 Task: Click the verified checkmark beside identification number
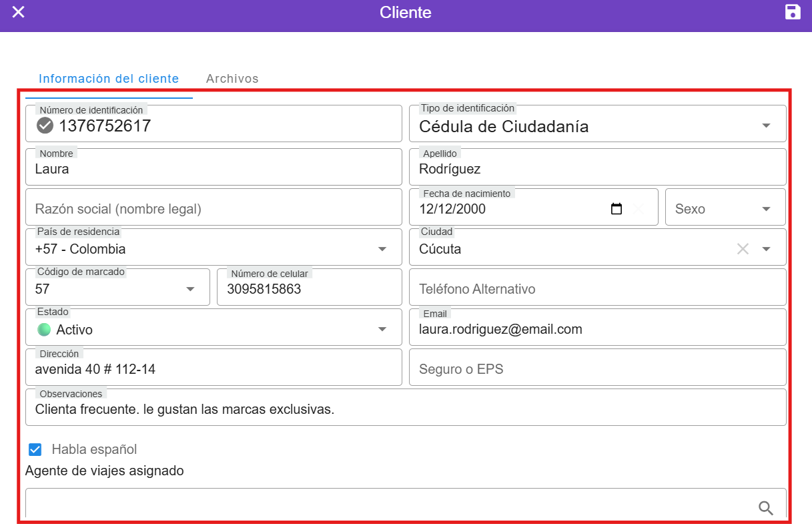(x=45, y=125)
